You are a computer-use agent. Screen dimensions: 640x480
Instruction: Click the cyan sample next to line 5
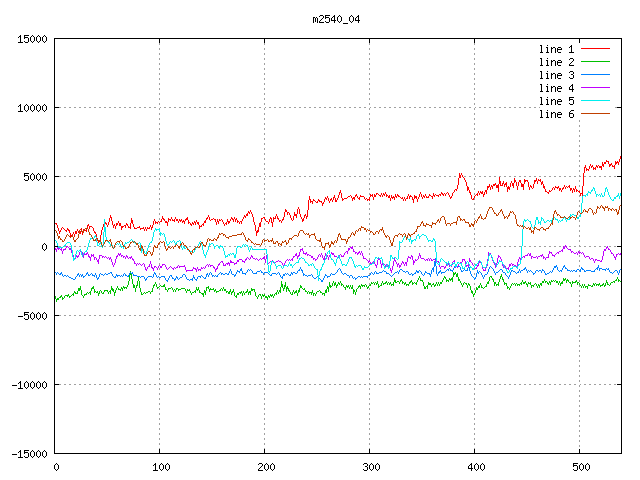(x=595, y=101)
